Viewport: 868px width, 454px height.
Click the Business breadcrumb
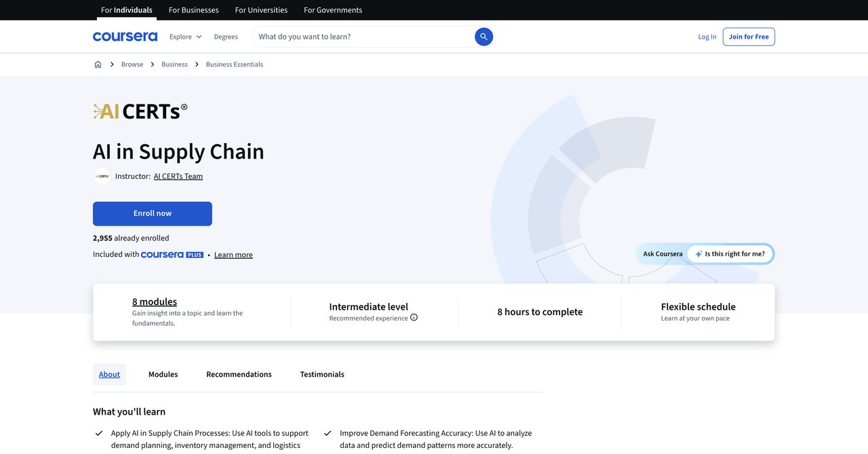[174, 64]
